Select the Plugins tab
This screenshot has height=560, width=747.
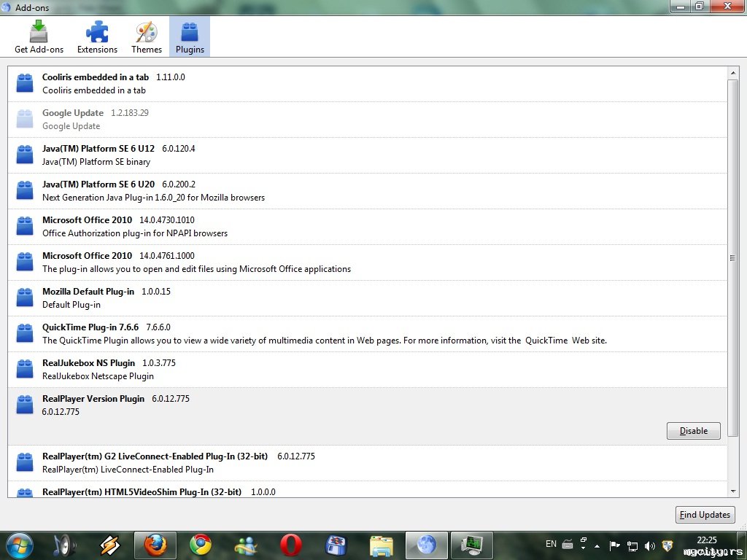pyautogui.click(x=190, y=37)
